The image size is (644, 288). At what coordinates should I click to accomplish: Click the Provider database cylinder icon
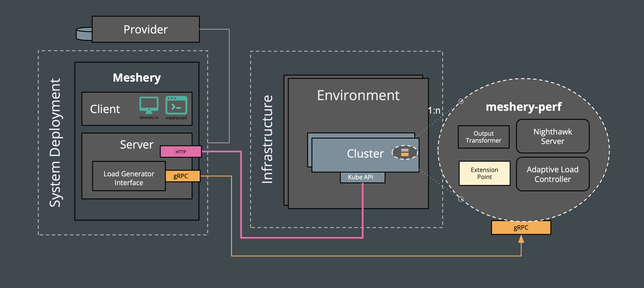coord(84,34)
